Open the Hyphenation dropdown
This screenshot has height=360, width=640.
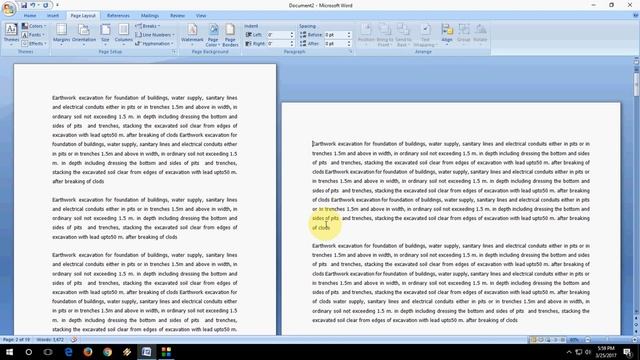point(154,43)
